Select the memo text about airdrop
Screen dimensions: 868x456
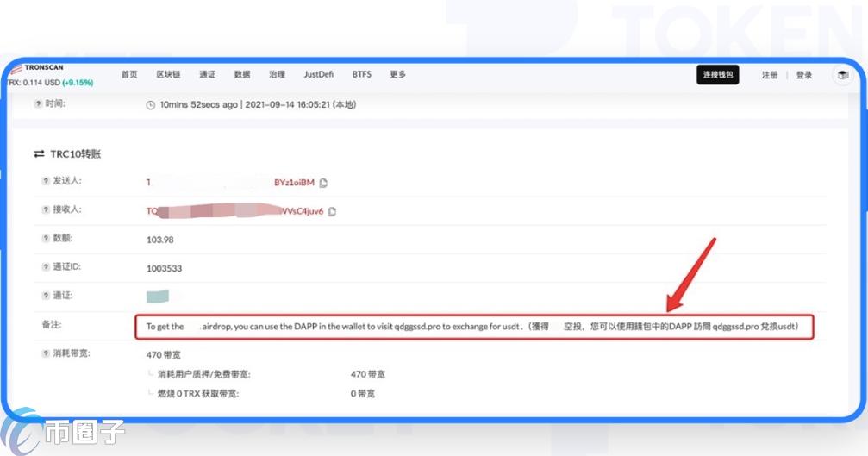click(472, 327)
